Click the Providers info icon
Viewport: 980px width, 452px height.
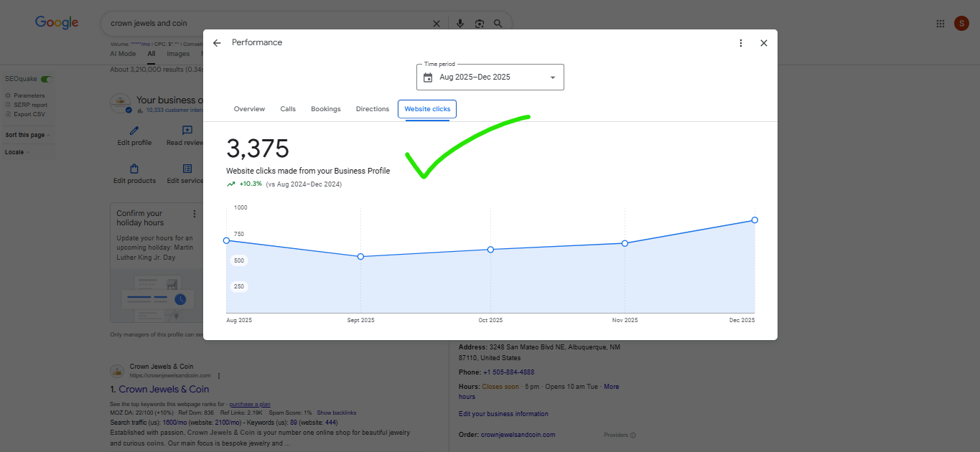(x=633, y=435)
